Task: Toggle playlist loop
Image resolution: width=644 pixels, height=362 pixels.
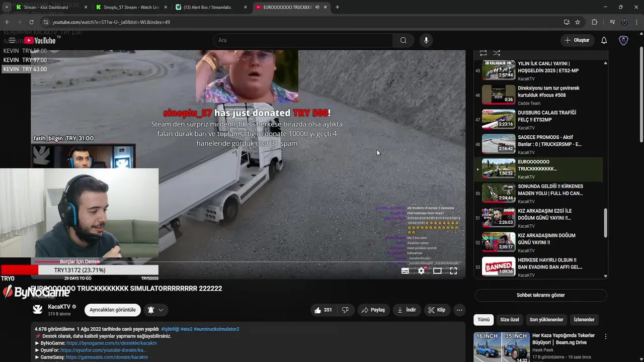Action: 483,53
